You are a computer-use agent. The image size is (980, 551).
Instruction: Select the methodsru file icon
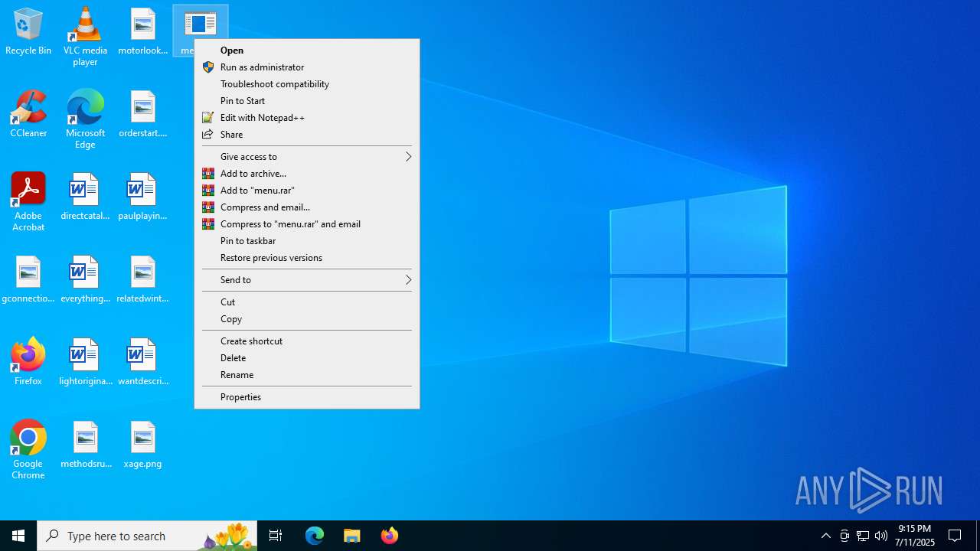click(85, 445)
